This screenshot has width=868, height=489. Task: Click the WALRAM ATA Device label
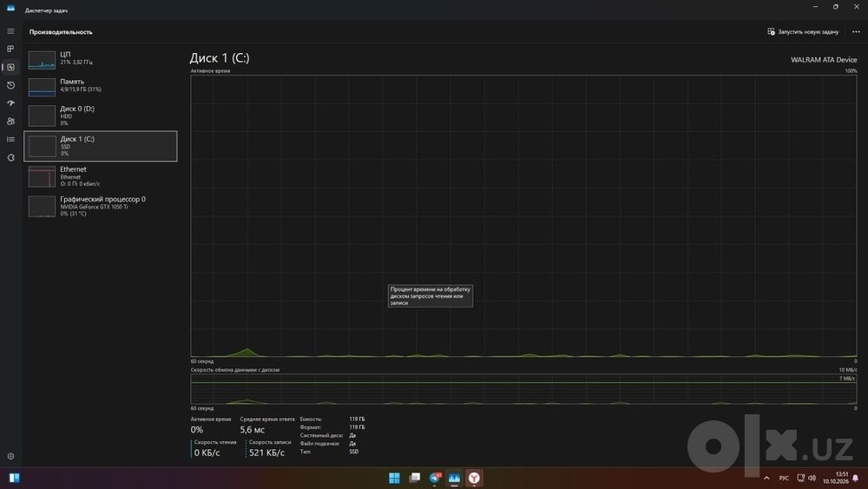tap(824, 60)
